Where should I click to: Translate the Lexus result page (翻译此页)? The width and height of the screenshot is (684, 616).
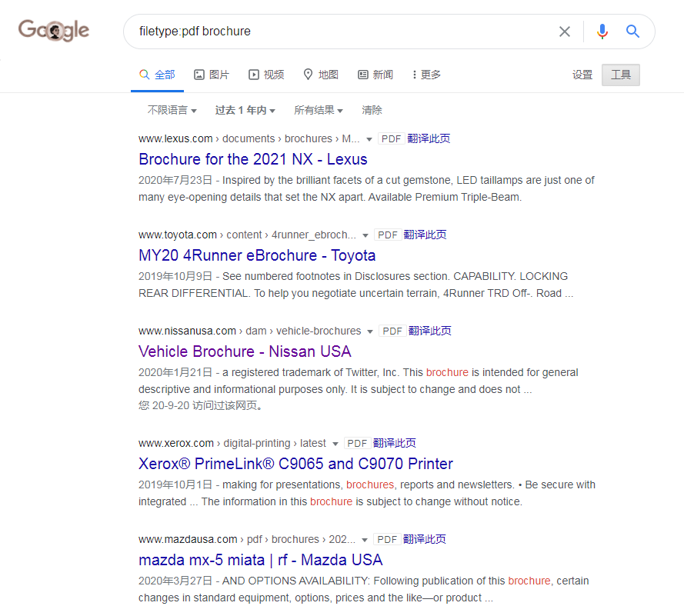[429, 138]
